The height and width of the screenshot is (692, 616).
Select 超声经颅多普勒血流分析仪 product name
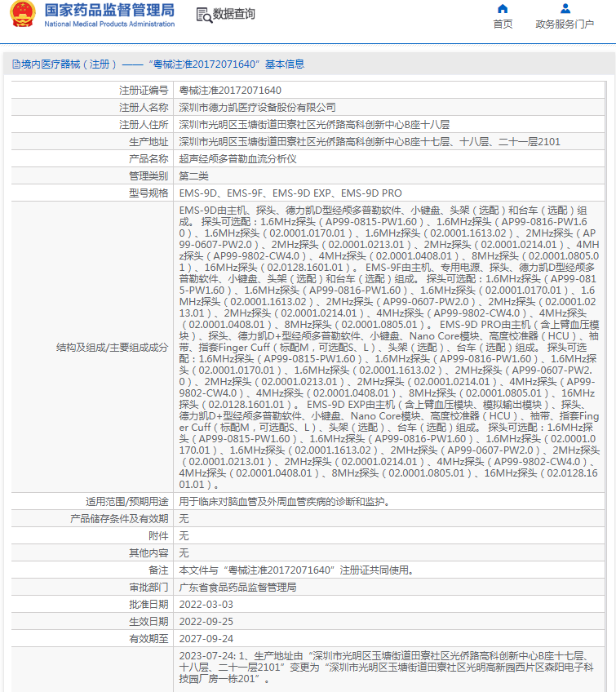coord(237,159)
